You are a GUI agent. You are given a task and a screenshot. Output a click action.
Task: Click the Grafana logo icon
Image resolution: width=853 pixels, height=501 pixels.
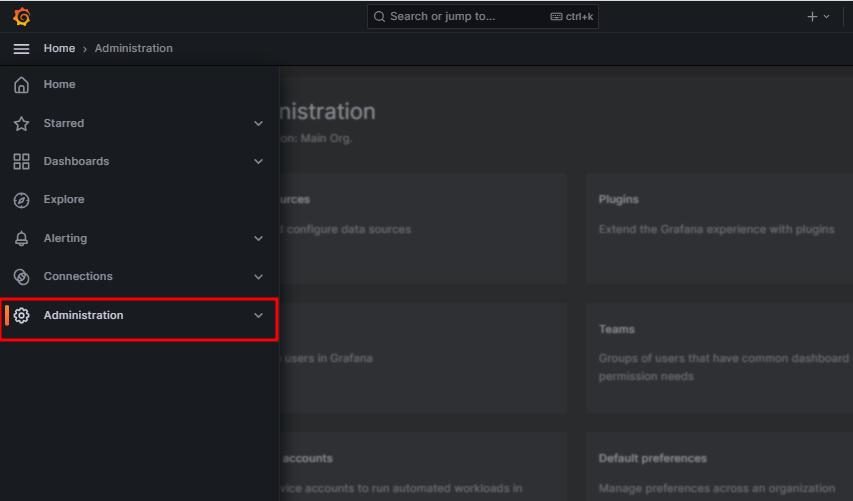pyautogui.click(x=22, y=16)
